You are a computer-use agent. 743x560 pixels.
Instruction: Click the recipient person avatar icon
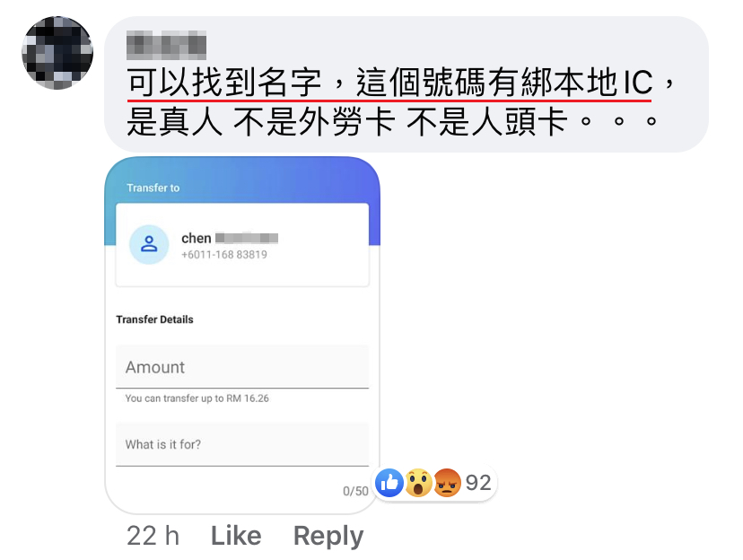click(149, 244)
